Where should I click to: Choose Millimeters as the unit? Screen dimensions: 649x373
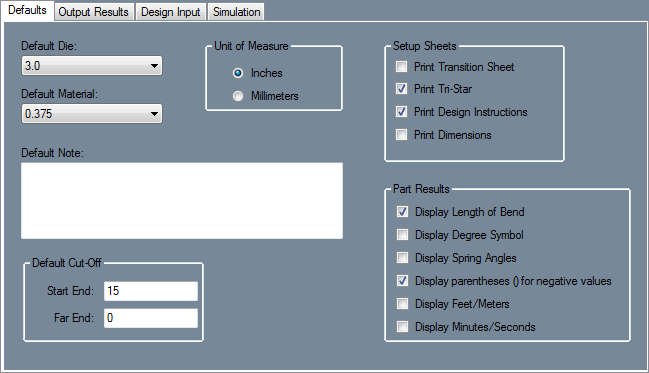pos(238,96)
